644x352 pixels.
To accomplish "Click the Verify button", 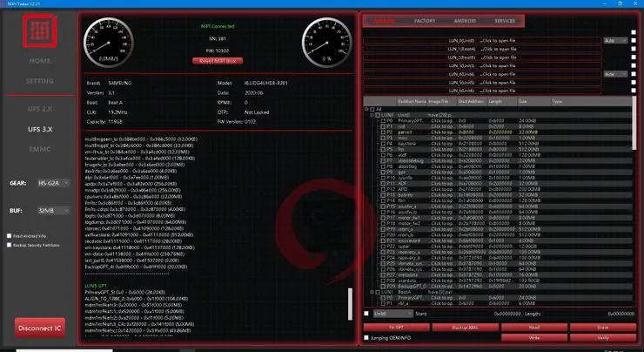I will 603,337.
